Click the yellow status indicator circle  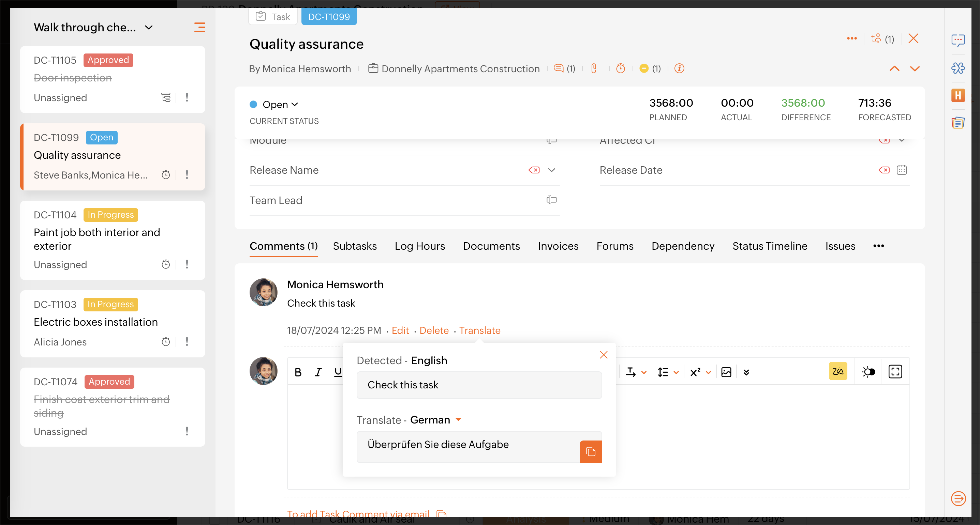[644, 68]
